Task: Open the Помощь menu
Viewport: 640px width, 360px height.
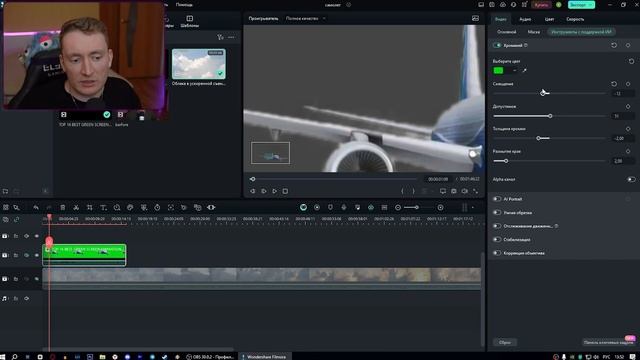Action: coord(184,4)
